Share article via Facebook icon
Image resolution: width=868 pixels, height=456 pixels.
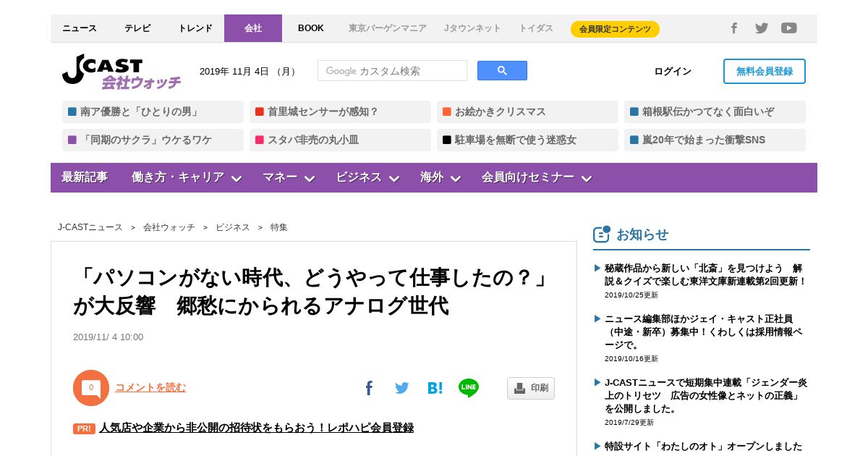tap(369, 388)
